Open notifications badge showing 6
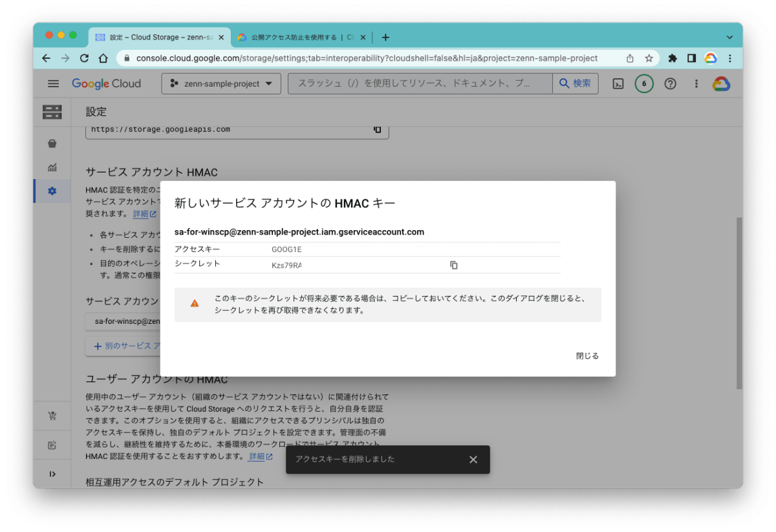 click(644, 83)
